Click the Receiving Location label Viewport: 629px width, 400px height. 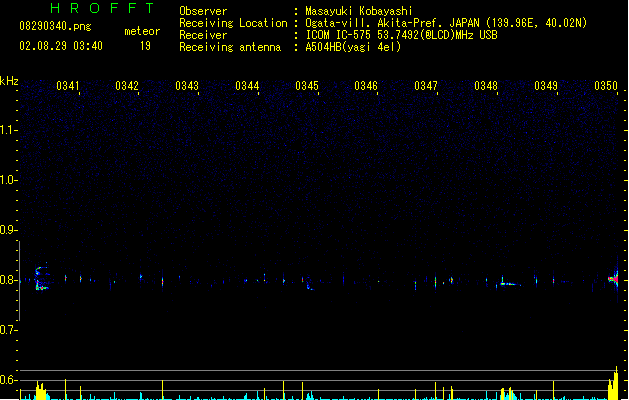(x=233, y=23)
